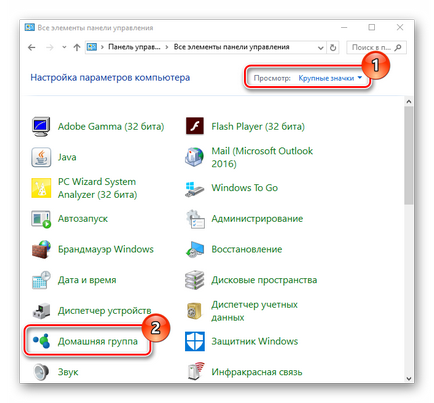Image resolution: width=434 pixels, height=403 pixels.
Task: Click the Брандмауэр Windows brick wall icon
Action: coord(41,249)
